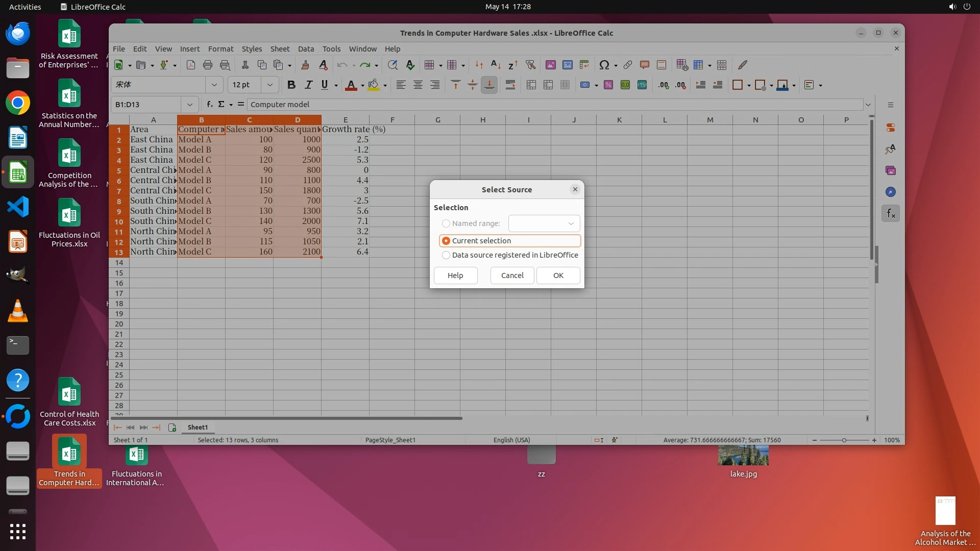Screen dimensions: 980x551
Task: Open the Insert Chart tool
Action: click(x=567, y=65)
